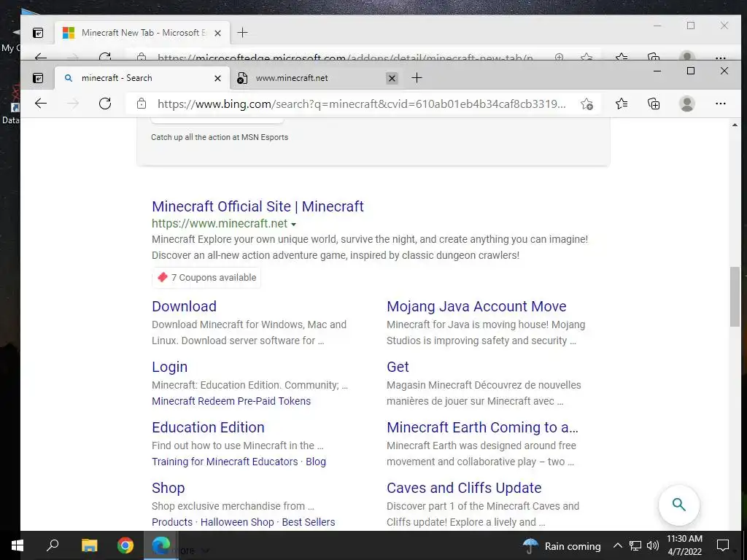The image size is (747, 560).
Task: Open Minecraft Official Site result
Action: click(x=258, y=206)
